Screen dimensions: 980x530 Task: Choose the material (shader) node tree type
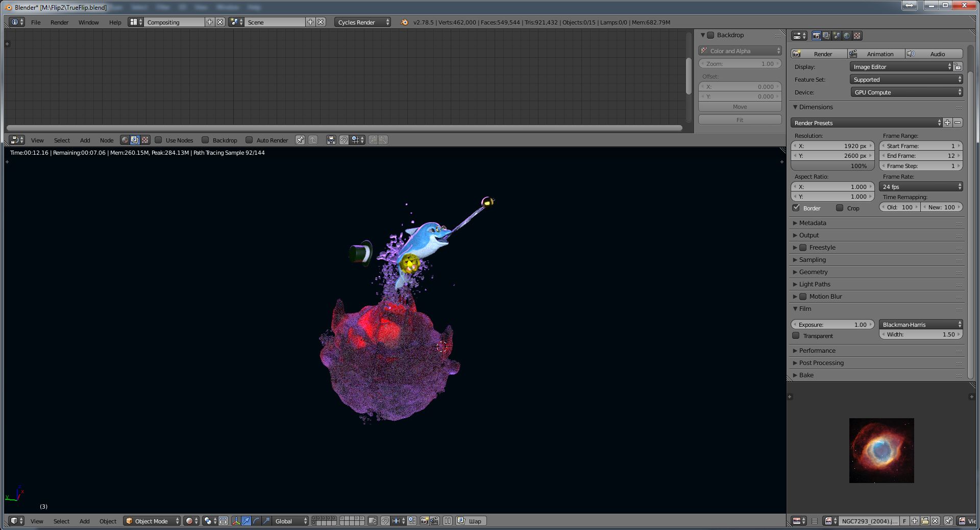coord(125,140)
